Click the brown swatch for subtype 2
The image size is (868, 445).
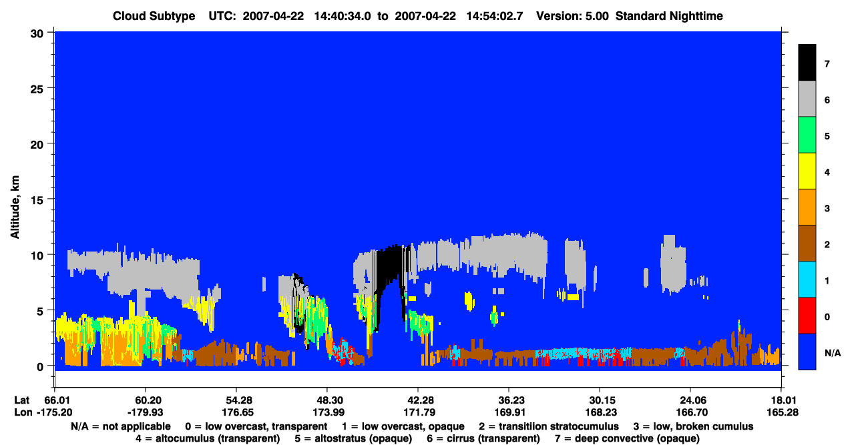[x=807, y=244]
